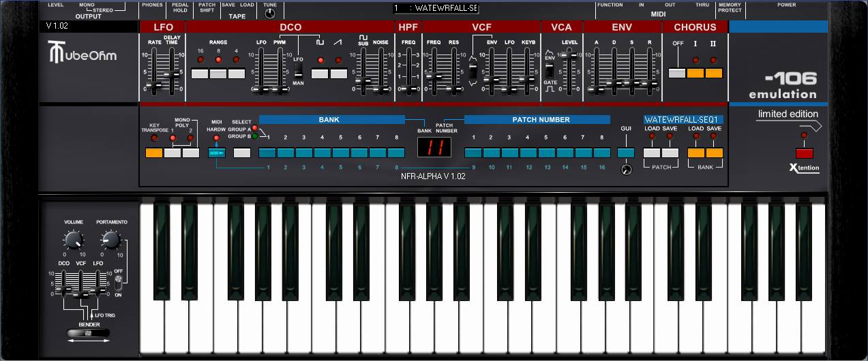Adjust the VCF LFO slider
Screen dimensions: 868x361
click(510, 89)
